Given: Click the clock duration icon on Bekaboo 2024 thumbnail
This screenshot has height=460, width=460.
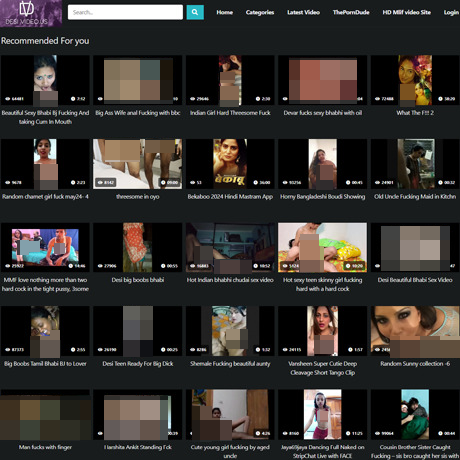Looking at the screenshot, I should (256, 182).
